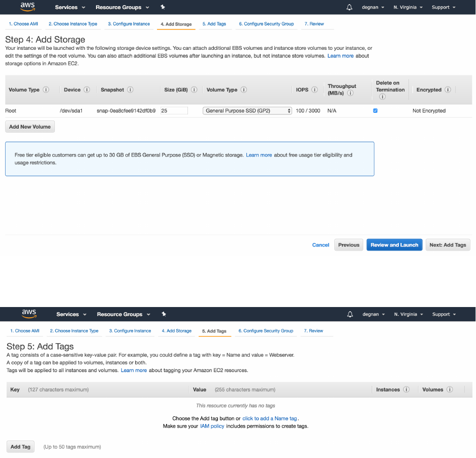The width and height of the screenshot is (476, 458).
Task: Select 4. Add Storage tab on Add Tags page
Action: coord(177,331)
